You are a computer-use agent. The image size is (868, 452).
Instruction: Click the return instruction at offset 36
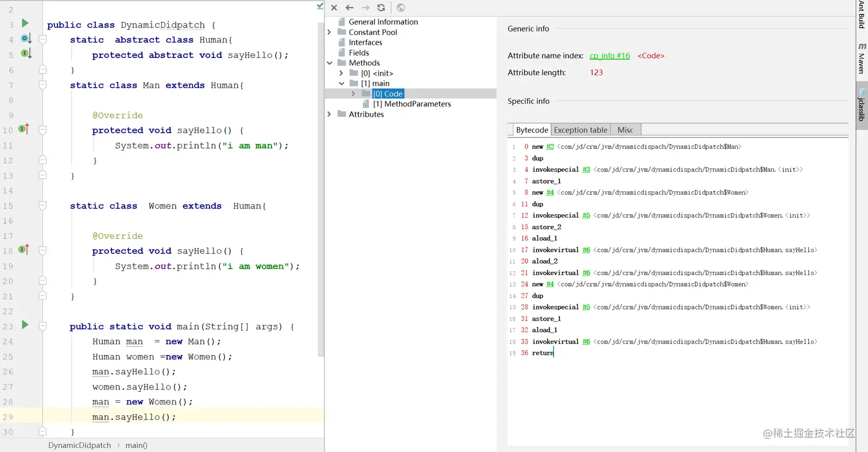tap(542, 353)
